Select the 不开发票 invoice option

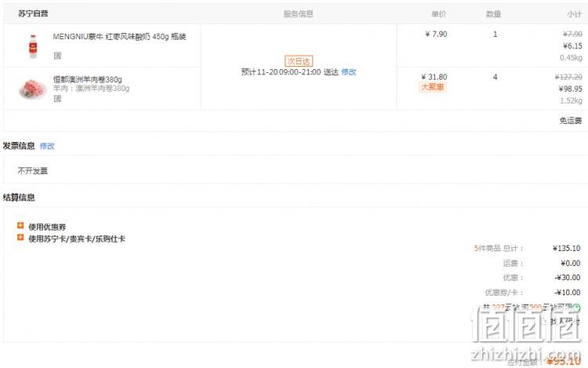[x=33, y=171]
